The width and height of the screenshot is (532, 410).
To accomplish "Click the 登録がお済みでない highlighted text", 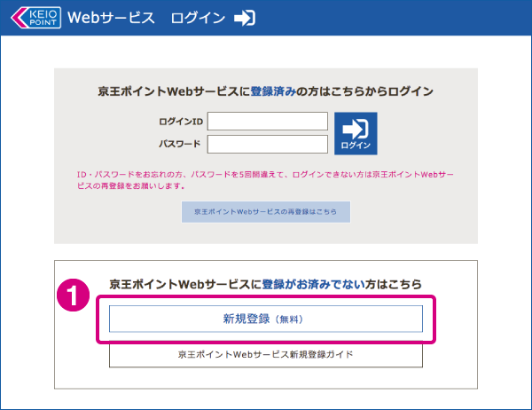I will click(313, 284).
